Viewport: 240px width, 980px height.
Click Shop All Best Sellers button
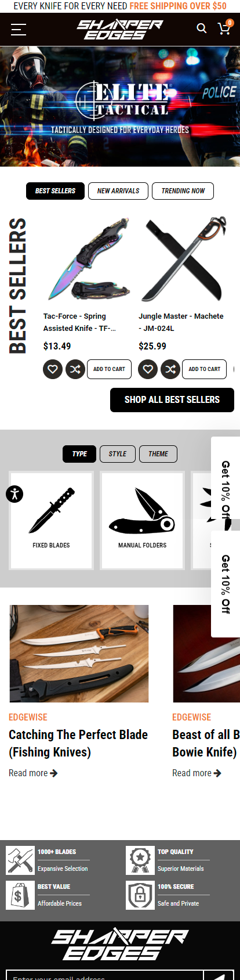172,400
